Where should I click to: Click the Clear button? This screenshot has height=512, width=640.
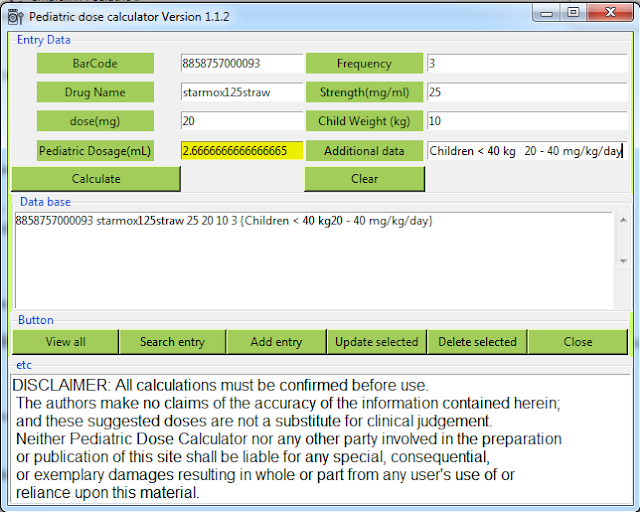coord(364,179)
